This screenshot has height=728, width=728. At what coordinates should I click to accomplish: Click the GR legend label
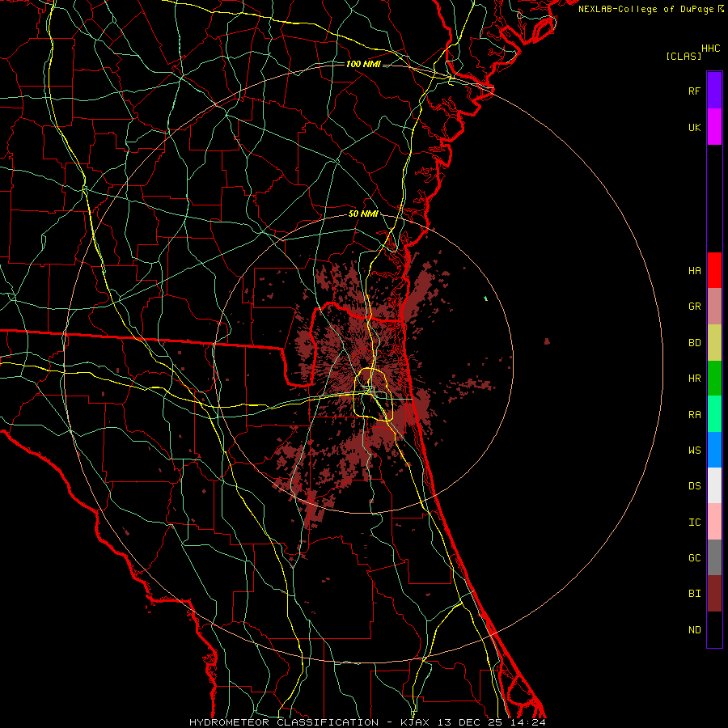point(694,307)
